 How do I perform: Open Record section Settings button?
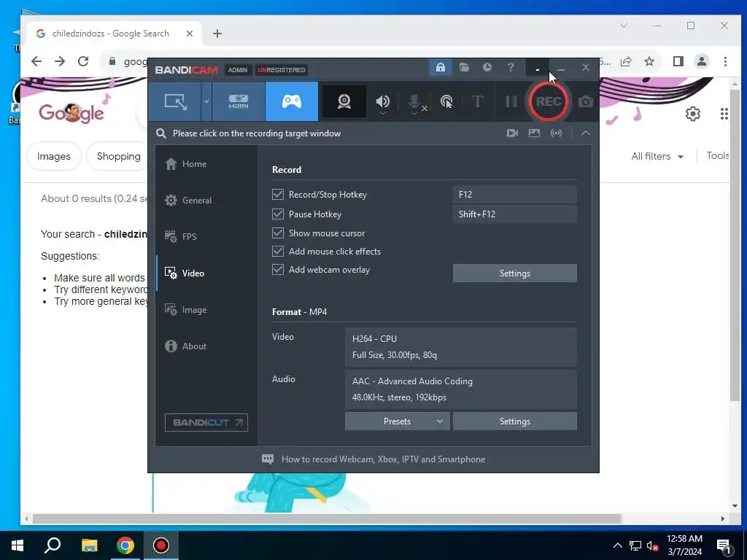(514, 273)
